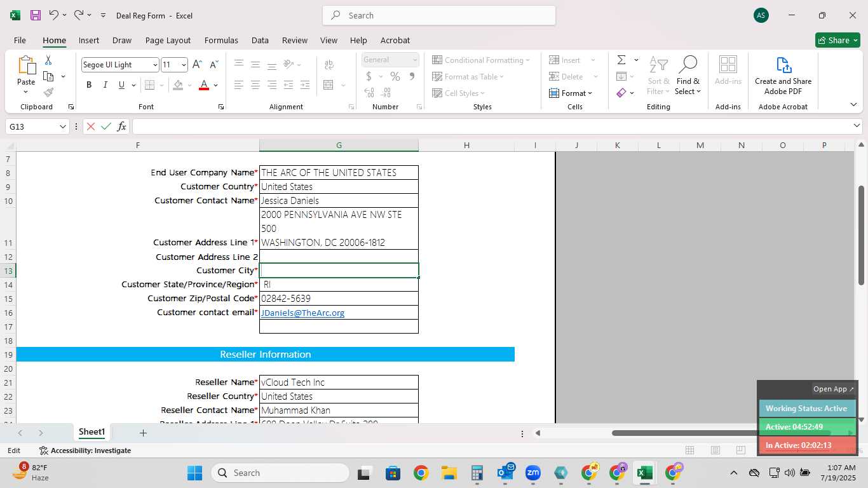Screen dimensions: 868x488
Task: Toggle Bold formatting
Action: 89,85
